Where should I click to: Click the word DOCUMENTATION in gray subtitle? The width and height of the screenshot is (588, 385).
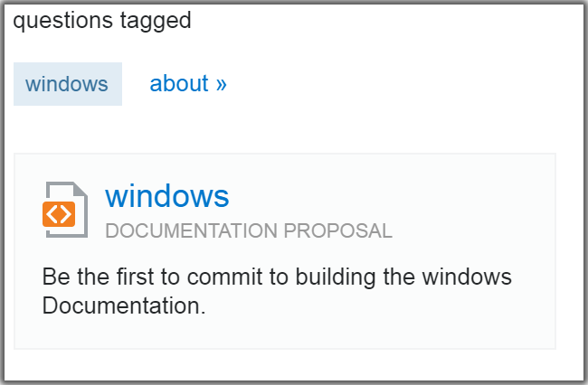[191, 230]
